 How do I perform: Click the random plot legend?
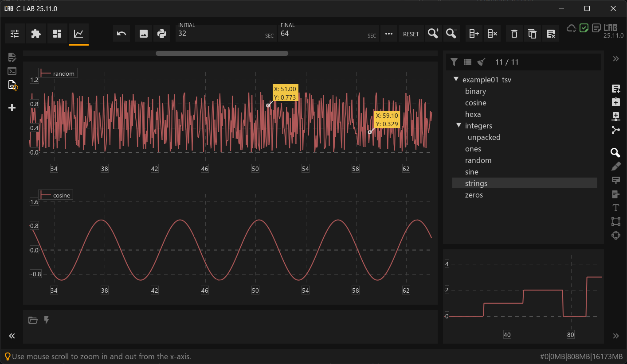58,73
